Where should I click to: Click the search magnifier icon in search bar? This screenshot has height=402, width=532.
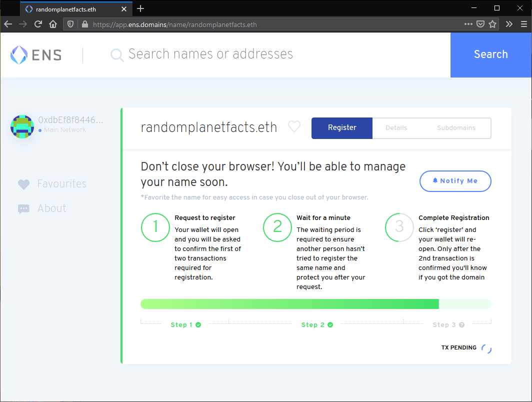(116, 54)
